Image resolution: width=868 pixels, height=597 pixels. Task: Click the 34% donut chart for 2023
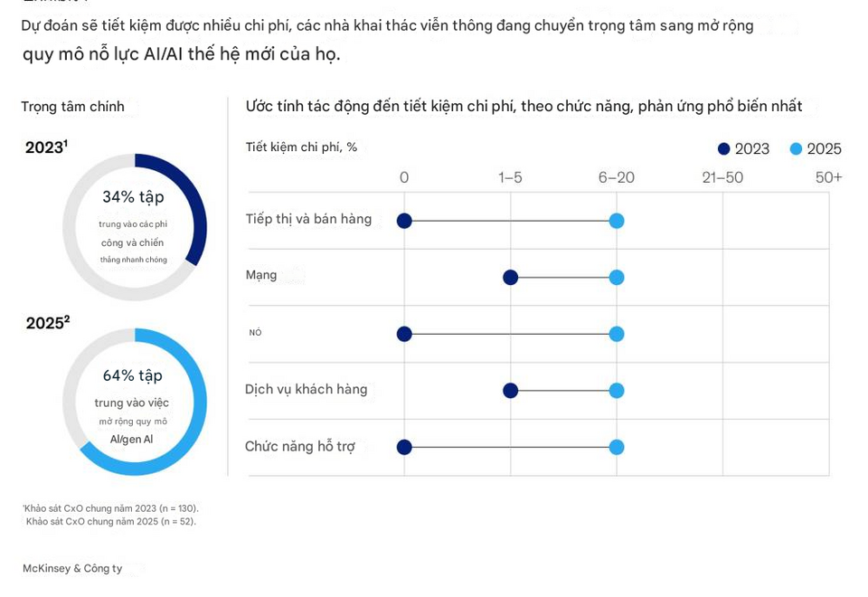coord(135,227)
